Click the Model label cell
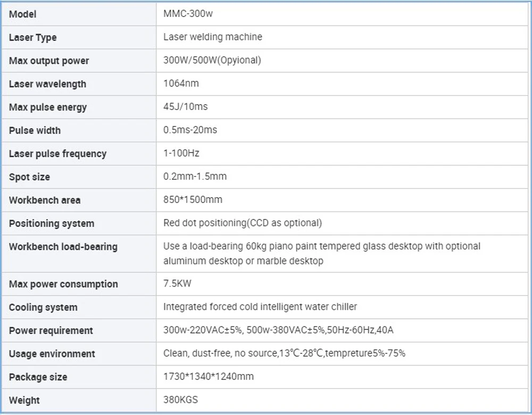532x415 pixels. (x=22, y=14)
